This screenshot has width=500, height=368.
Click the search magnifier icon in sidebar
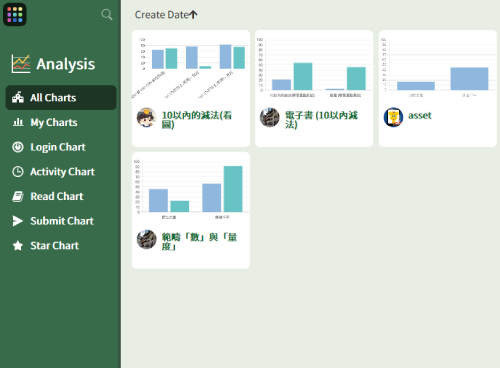[x=107, y=14]
